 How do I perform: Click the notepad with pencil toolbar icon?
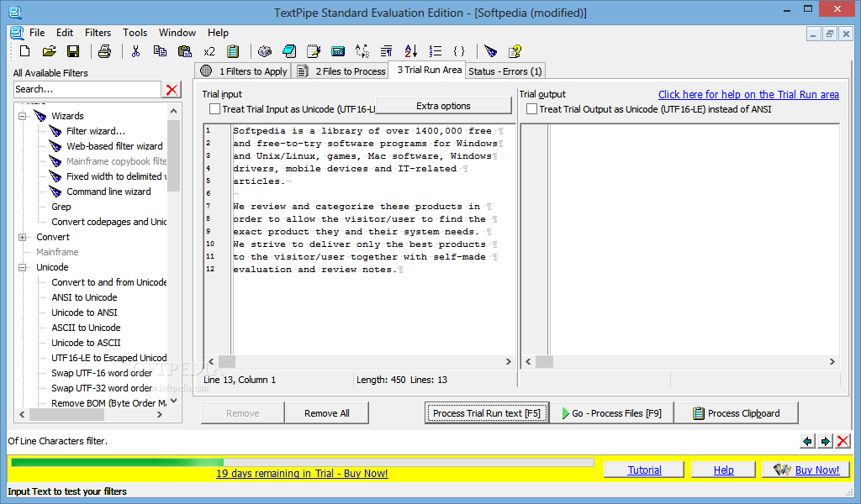click(314, 51)
